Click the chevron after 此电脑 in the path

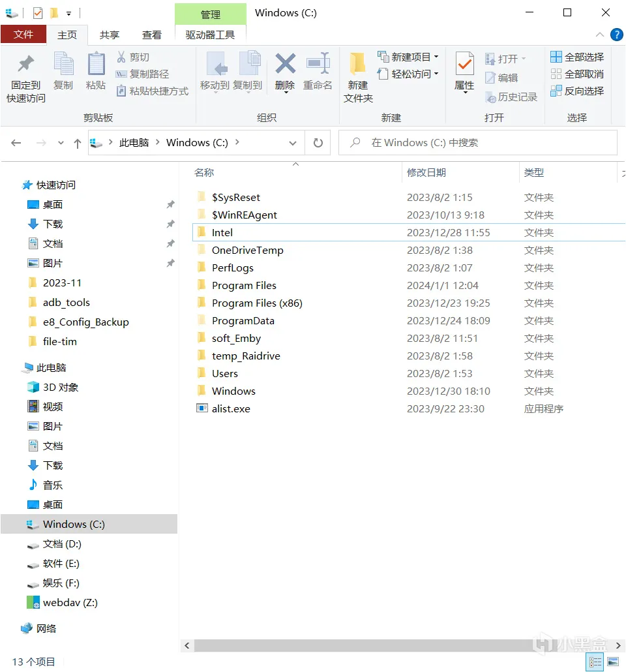pyautogui.click(x=158, y=142)
